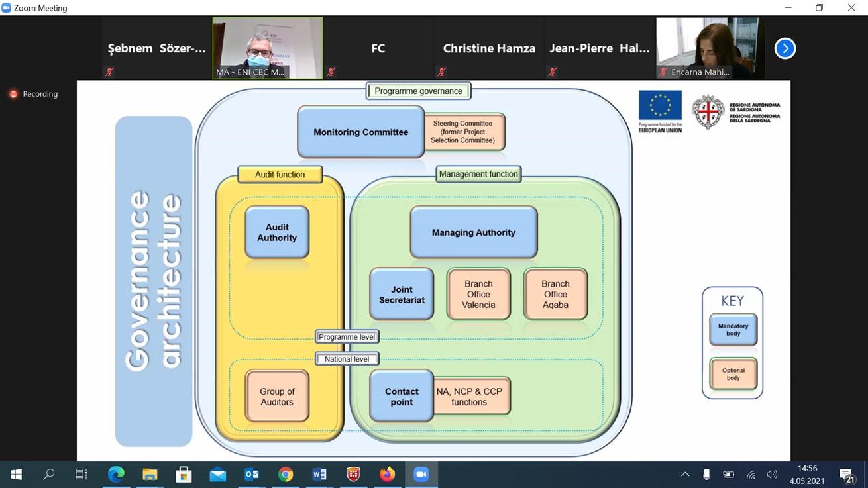Viewport: 868px width, 488px height.
Task: Switch to Firefox in the taskbar
Action: tap(387, 474)
